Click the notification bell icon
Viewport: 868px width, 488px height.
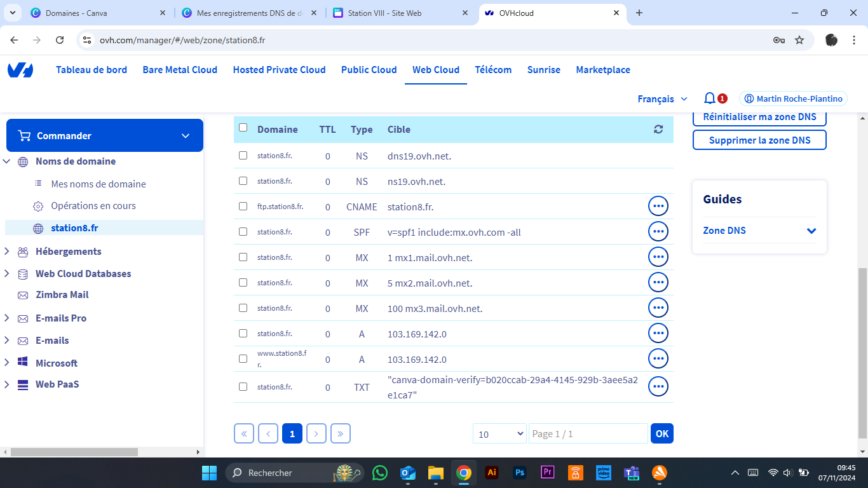(710, 98)
